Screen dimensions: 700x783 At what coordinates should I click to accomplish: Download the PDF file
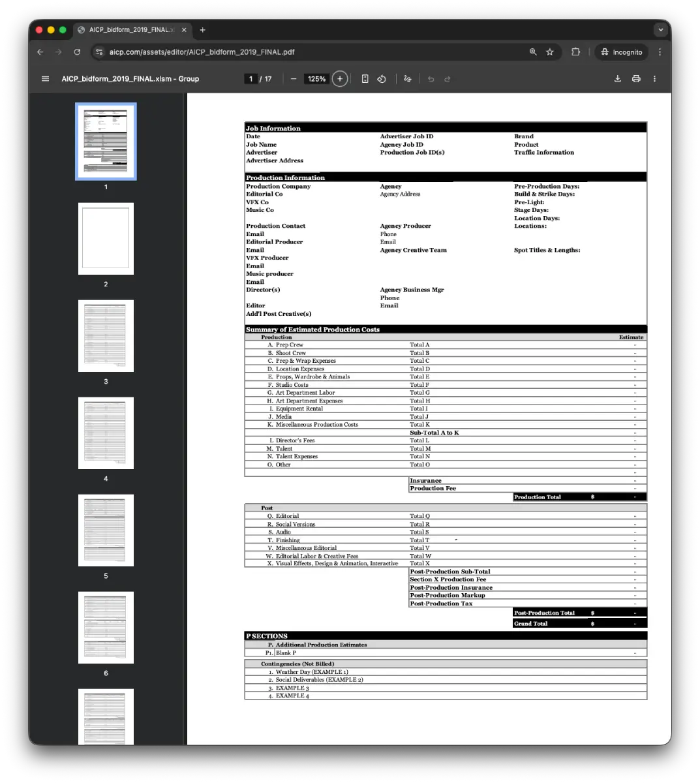pos(617,79)
